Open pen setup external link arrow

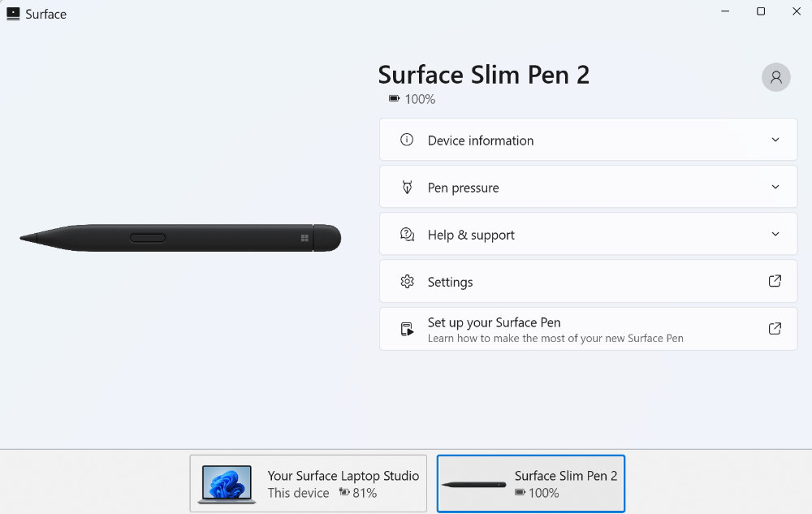[775, 328]
